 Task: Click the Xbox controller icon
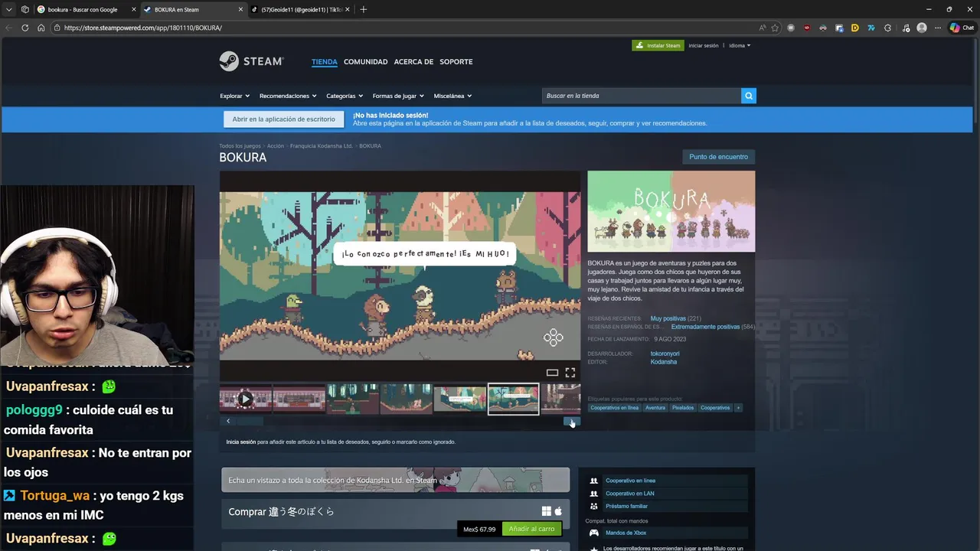[593, 533]
